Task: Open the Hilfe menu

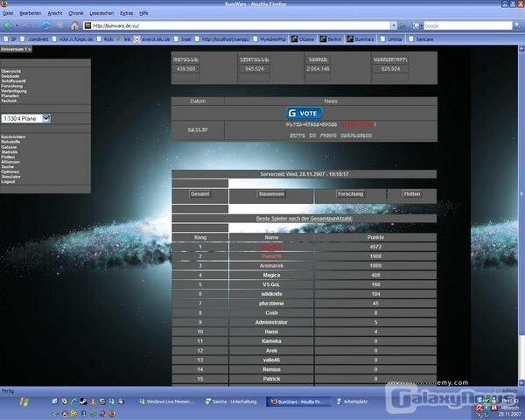Action: coord(143,13)
